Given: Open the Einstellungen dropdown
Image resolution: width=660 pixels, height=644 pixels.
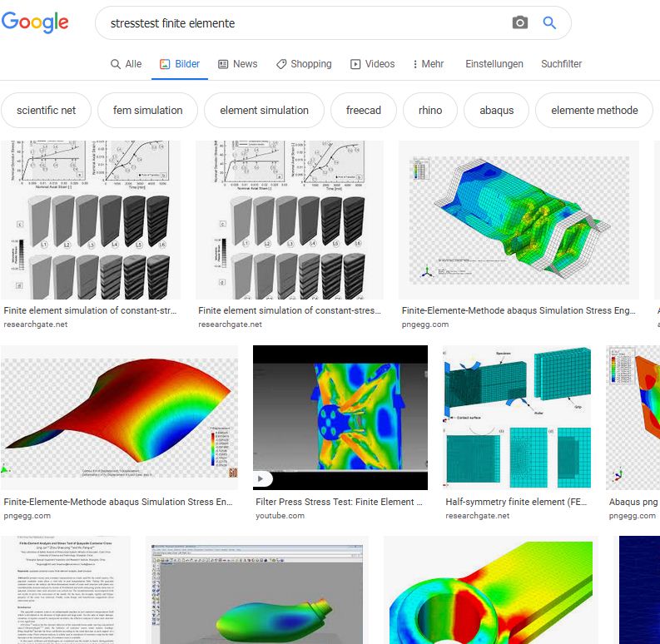Looking at the screenshot, I should (x=494, y=64).
